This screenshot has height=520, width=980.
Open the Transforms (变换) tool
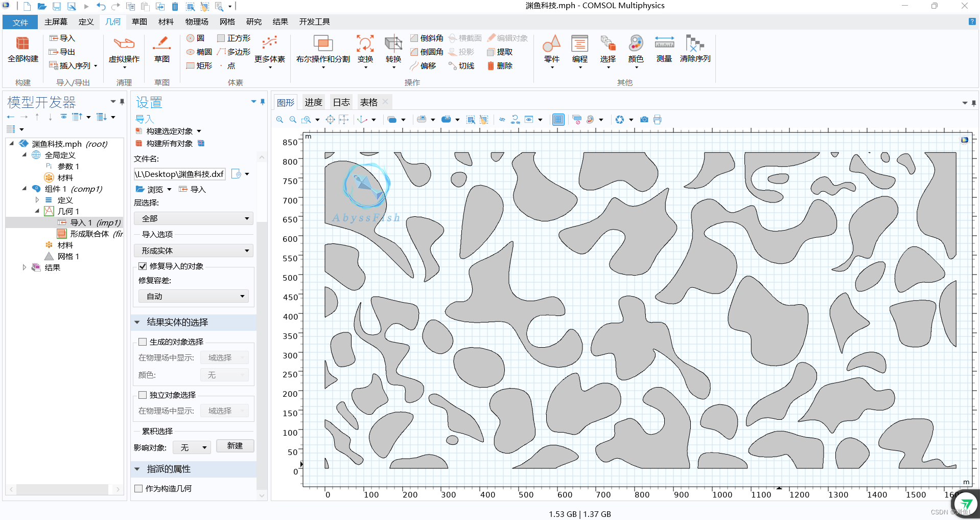[x=365, y=50]
